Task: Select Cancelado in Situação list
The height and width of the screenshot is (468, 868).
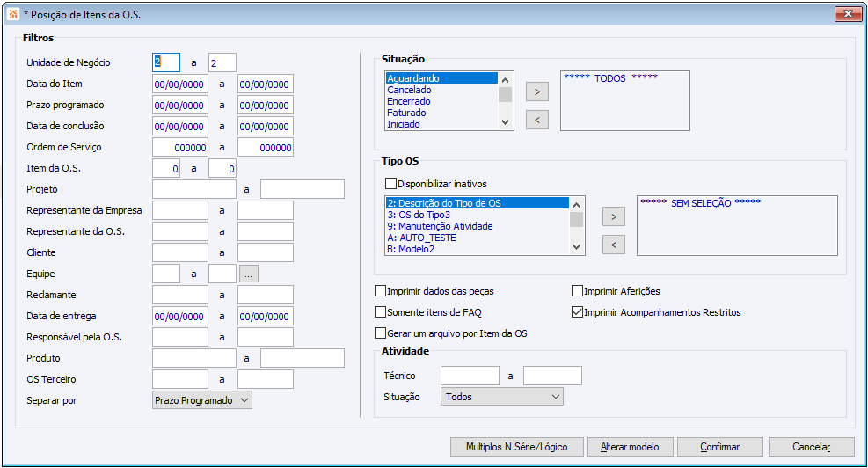Action: tap(409, 90)
